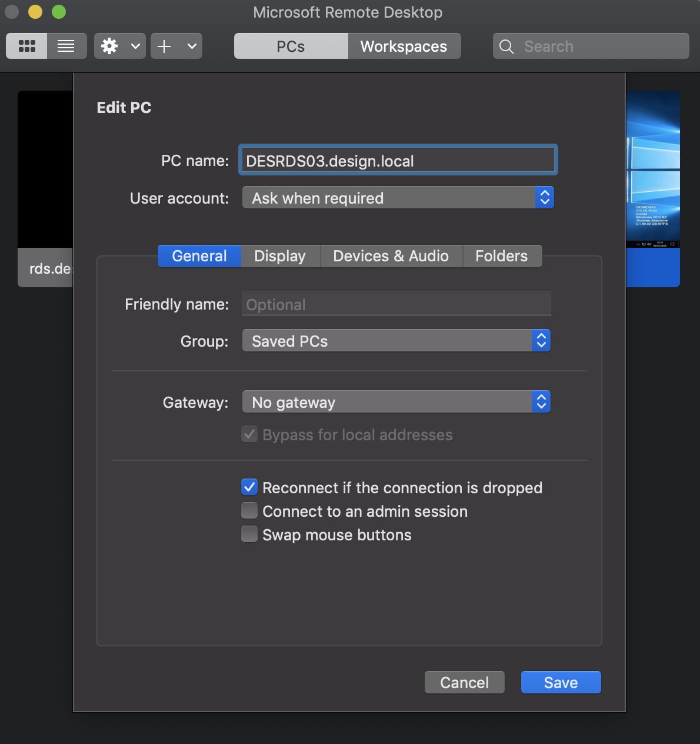
Task: Open the Gateway dropdown
Action: [x=396, y=402]
